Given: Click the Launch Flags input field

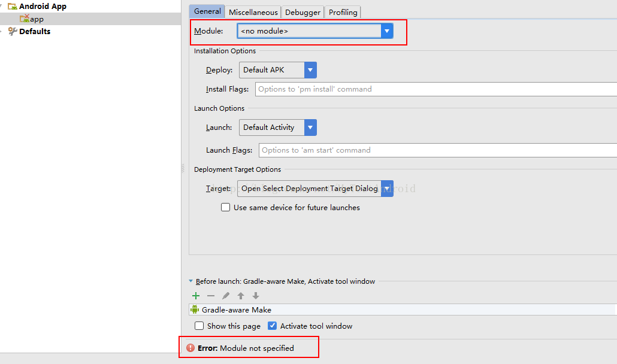Looking at the screenshot, I should [437, 150].
